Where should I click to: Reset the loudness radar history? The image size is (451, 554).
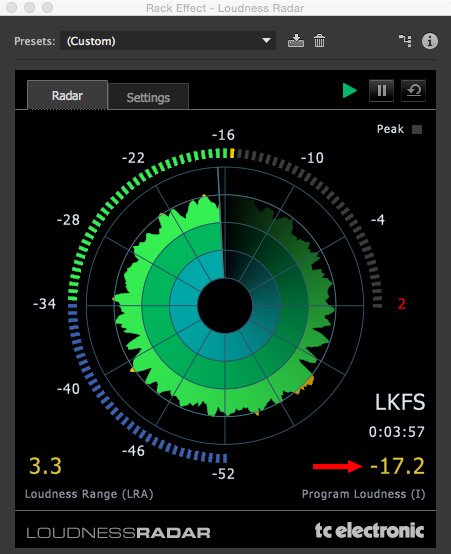pos(413,91)
